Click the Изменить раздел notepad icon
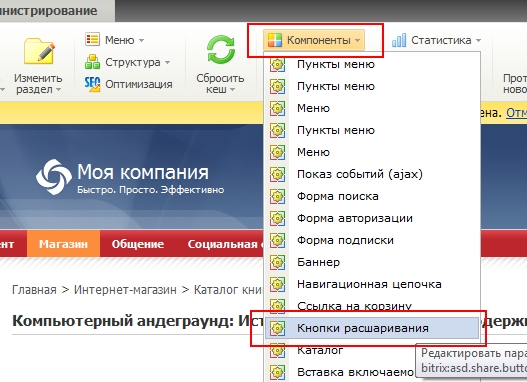Image resolution: width=527 pixels, height=382 pixels. click(39, 51)
